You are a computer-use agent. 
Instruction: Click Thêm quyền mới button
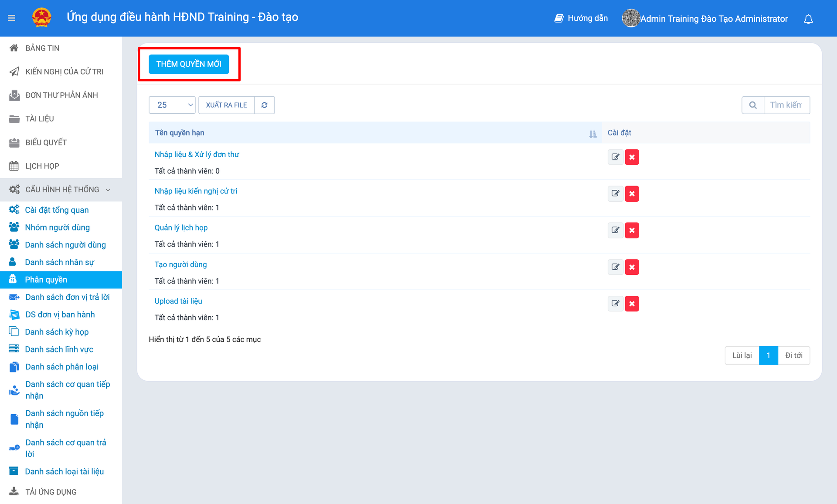(x=189, y=64)
